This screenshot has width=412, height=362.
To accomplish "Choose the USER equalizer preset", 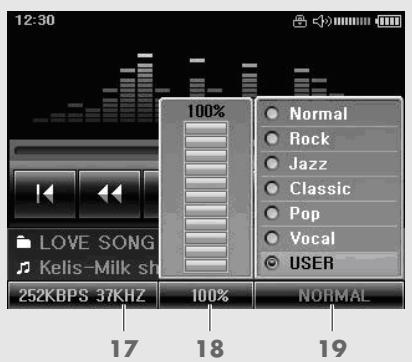I will click(329, 263).
